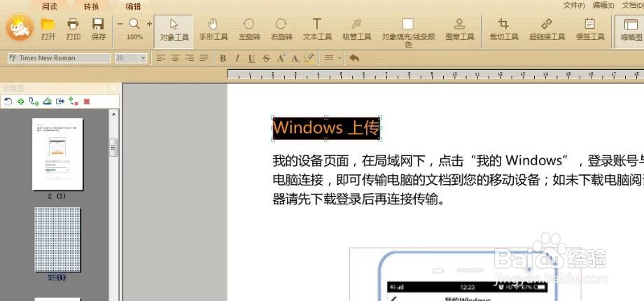Activate the 手形工具 hand tool
The width and height of the screenshot is (644, 301).
213,29
